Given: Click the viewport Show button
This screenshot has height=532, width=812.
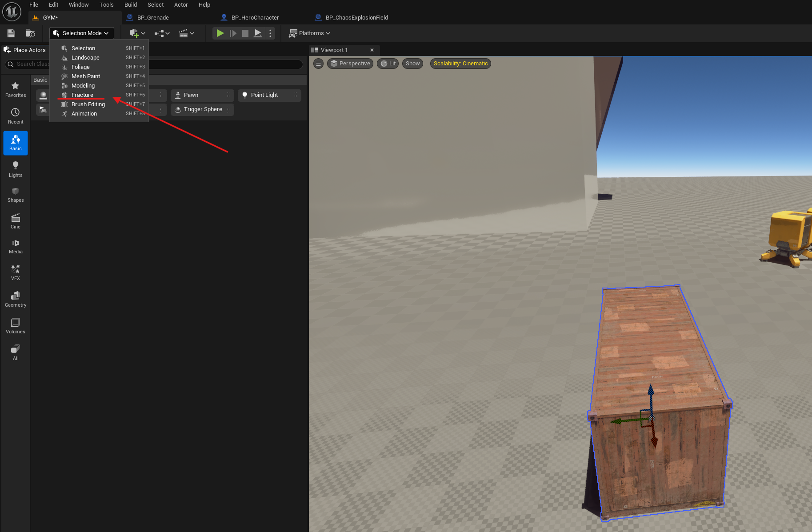Looking at the screenshot, I should click(412, 64).
